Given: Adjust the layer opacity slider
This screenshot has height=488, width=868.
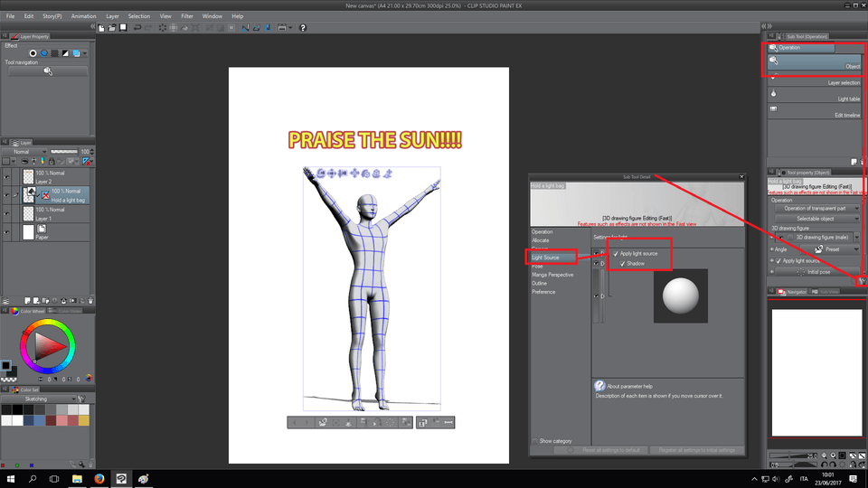Looking at the screenshot, I should [64, 152].
